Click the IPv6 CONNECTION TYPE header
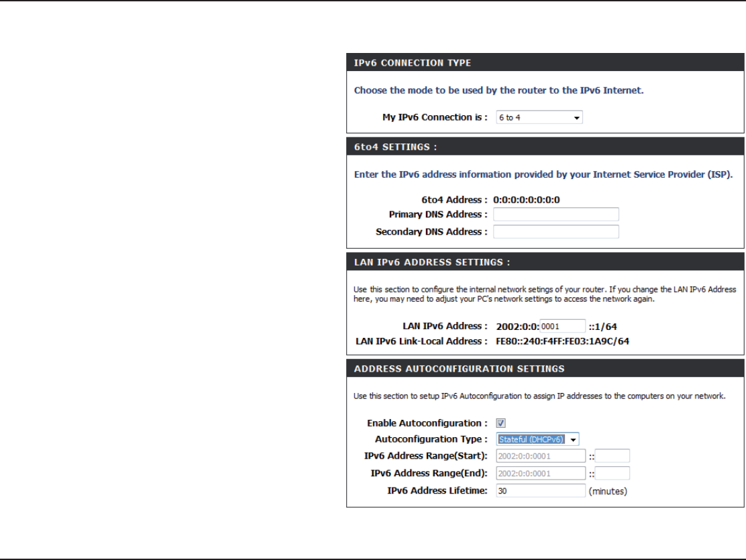Viewport: 746px width, 560px height. point(545,63)
